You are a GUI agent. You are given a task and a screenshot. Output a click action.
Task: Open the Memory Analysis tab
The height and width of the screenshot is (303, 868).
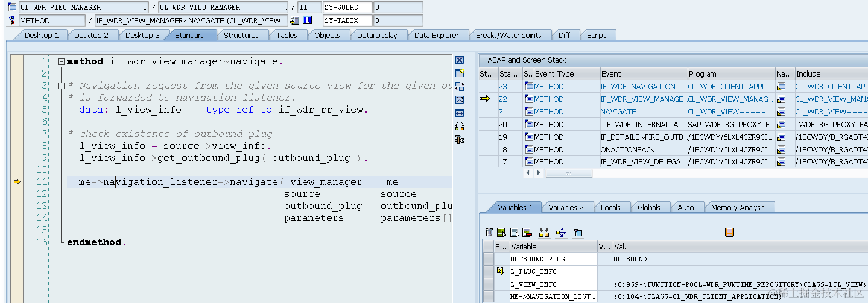737,207
